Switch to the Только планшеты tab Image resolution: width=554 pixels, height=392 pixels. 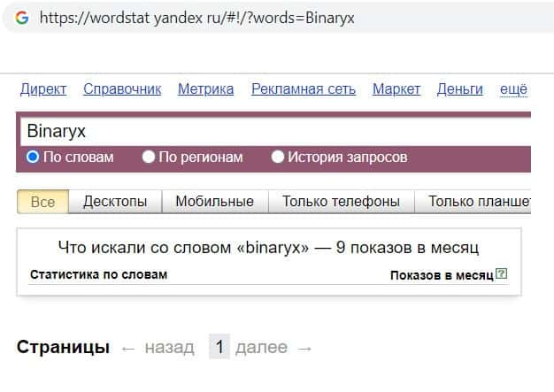tap(473, 202)
